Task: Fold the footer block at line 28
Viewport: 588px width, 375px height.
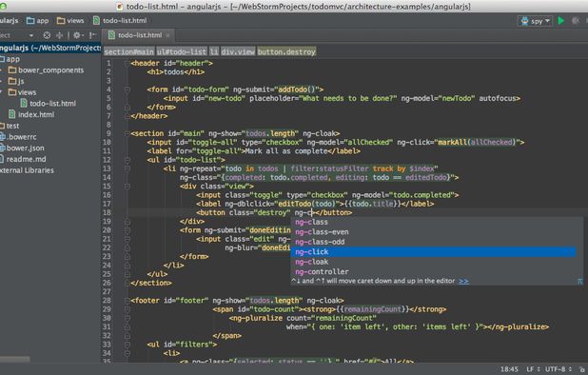Action: tap(127, 301)
